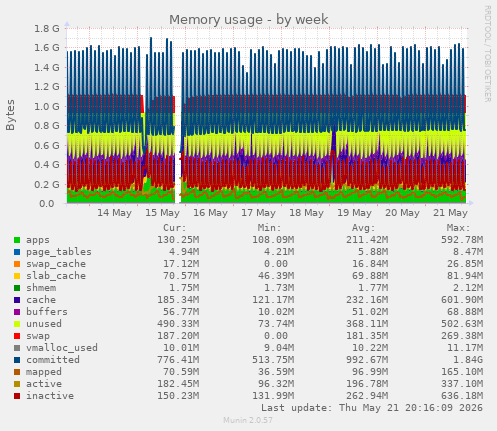Click the 'swap' legend label
The image size is (497, 431).
pyautogui.click(x=38, y=336)
